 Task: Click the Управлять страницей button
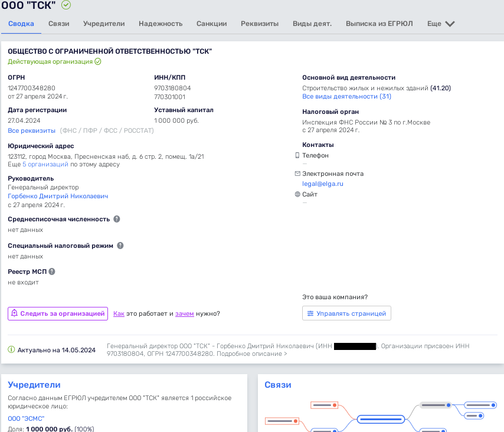tap(346, 313)
